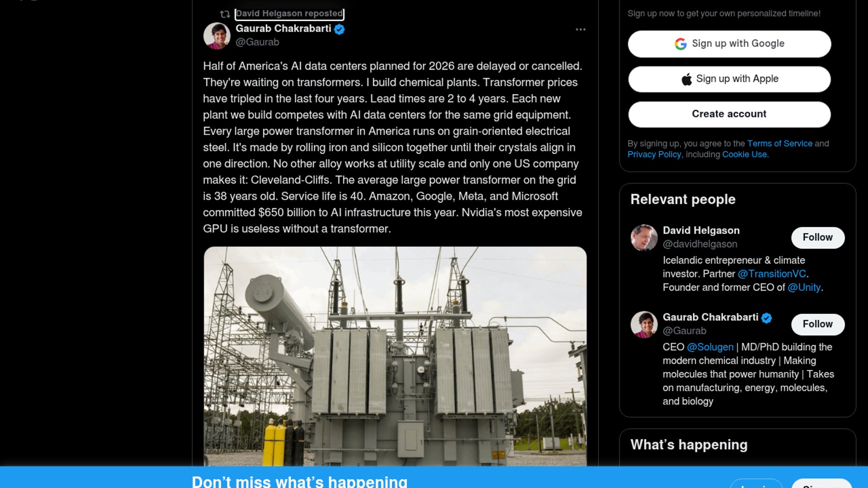Open the three-dot more options menu on post
This screenshot has width=868, height=488.
[580, 29]
